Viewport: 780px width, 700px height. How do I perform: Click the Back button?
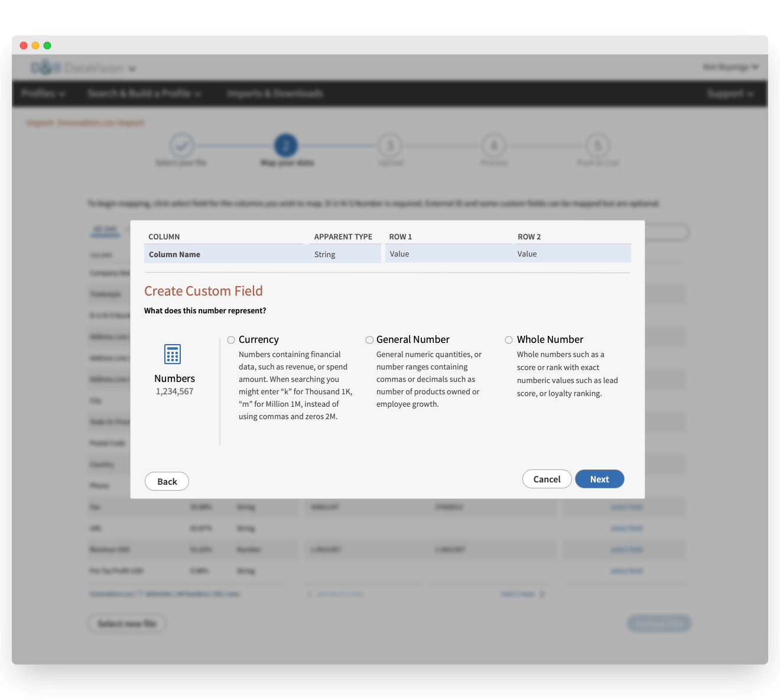[167, 481]
